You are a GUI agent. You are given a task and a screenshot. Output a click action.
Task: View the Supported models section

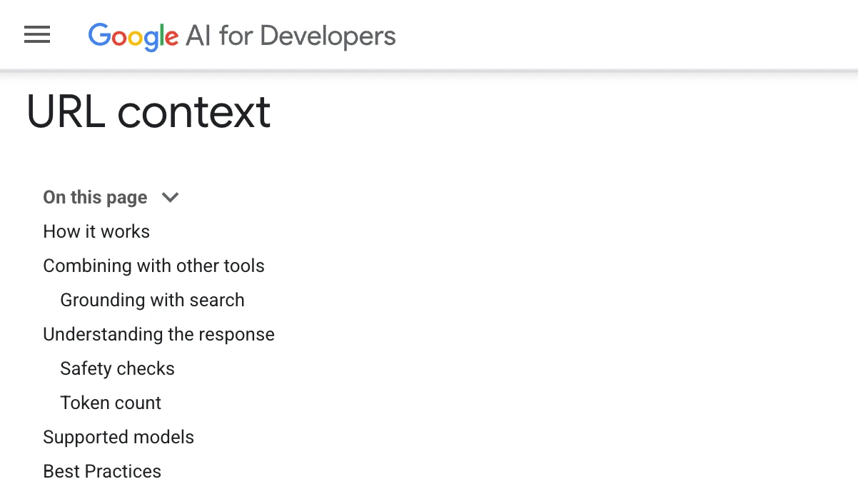(x=118, y=437)
